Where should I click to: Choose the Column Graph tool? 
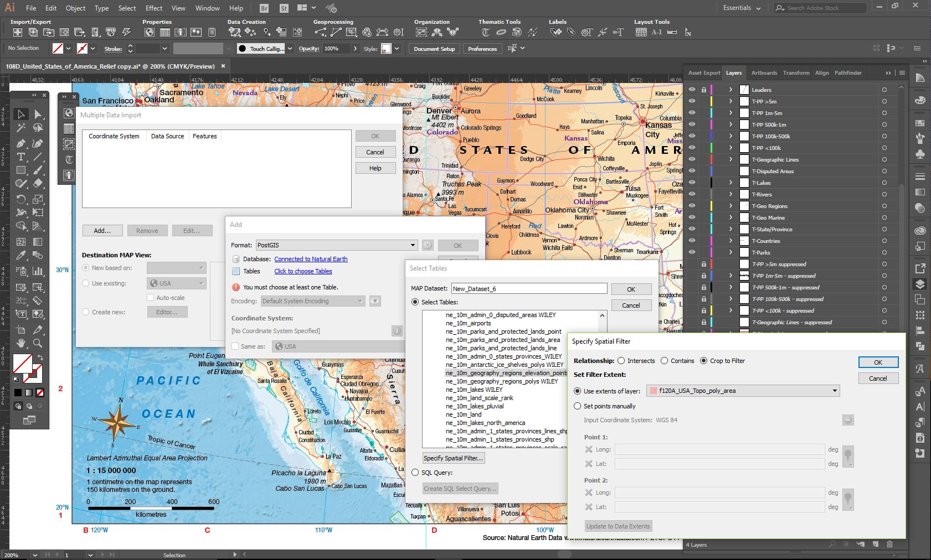point(38,271)
